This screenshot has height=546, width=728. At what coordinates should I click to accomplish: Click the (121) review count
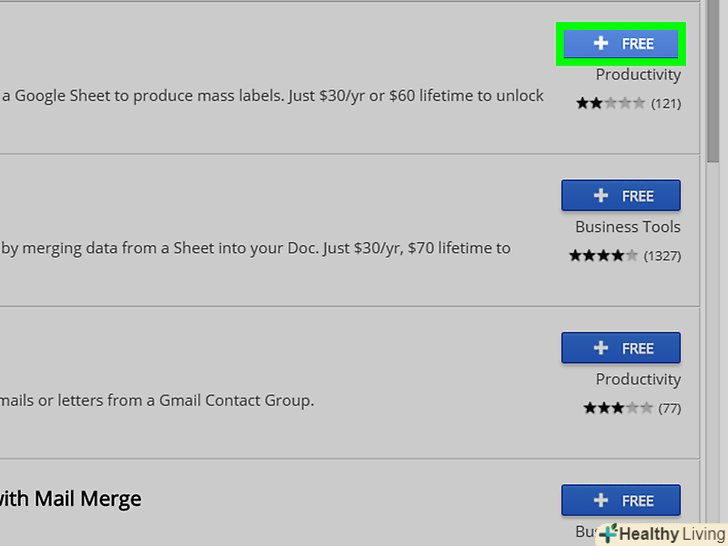point(666,103)
